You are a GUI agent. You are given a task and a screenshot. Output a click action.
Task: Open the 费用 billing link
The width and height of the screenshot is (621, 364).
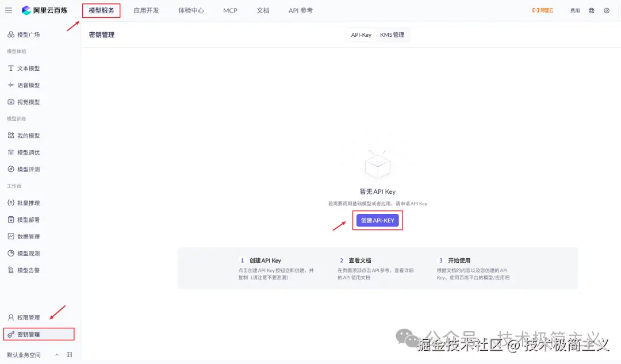pos(574,10)
